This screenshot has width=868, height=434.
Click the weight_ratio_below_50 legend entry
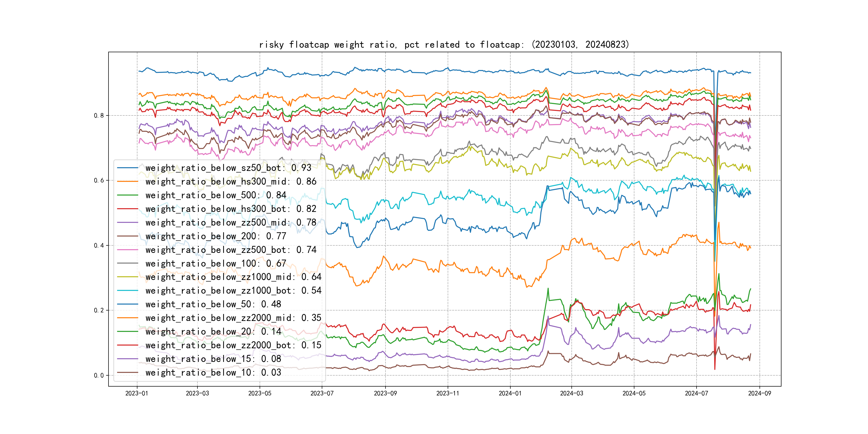213,304
